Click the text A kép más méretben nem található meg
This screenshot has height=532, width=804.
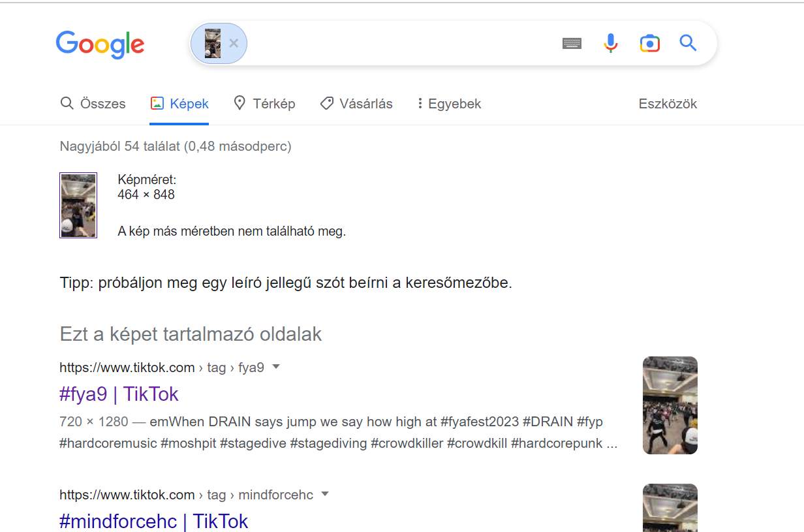pos(232,231)
